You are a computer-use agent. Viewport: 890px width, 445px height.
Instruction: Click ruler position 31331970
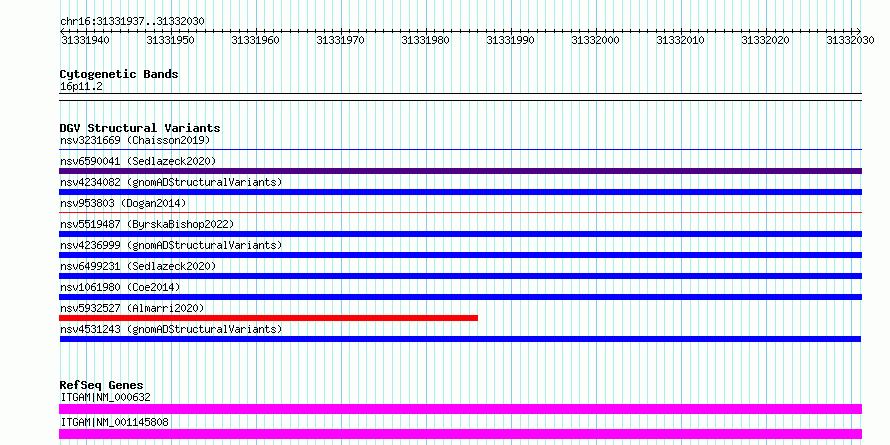(341, 40)
